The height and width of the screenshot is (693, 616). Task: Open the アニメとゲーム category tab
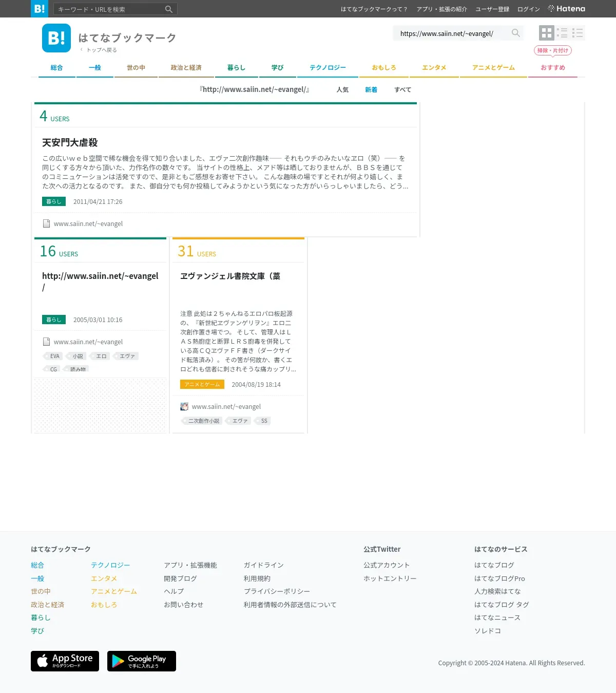(x=493, y=68)
